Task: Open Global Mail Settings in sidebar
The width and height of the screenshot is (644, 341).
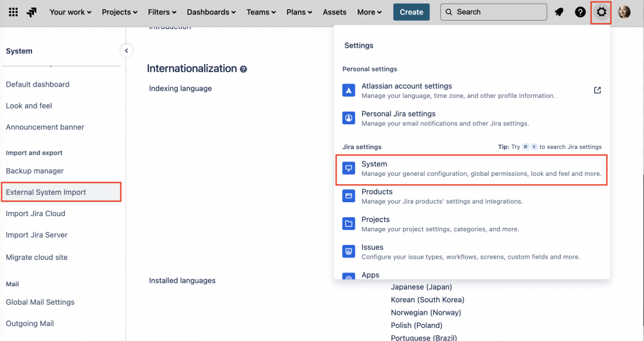Action: (40, 302)
